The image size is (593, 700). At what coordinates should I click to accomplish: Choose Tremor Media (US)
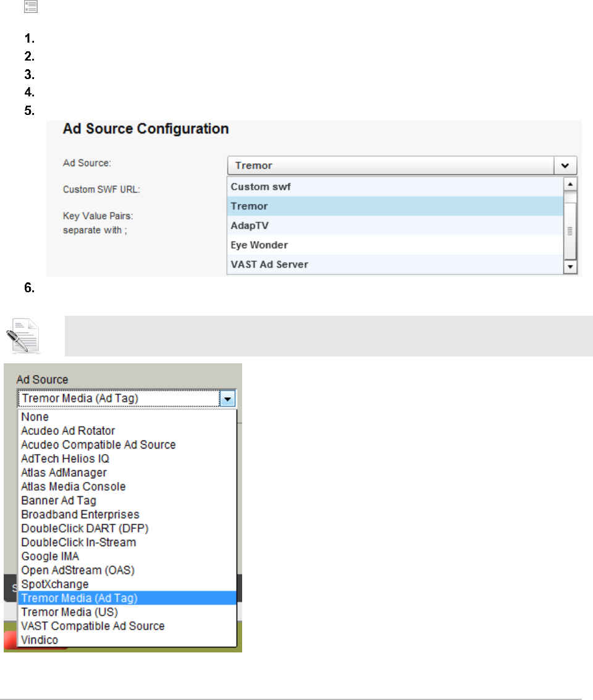coord(127,612)
